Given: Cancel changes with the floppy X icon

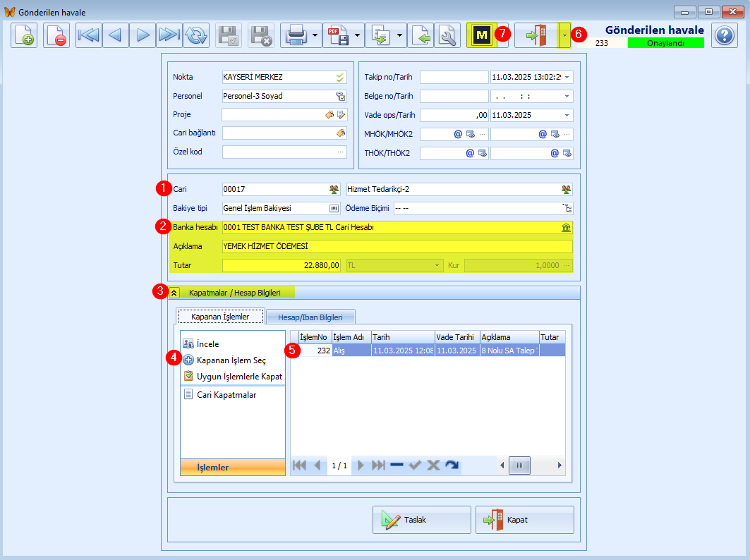Looking at the screenshot, I should [261, 35].
